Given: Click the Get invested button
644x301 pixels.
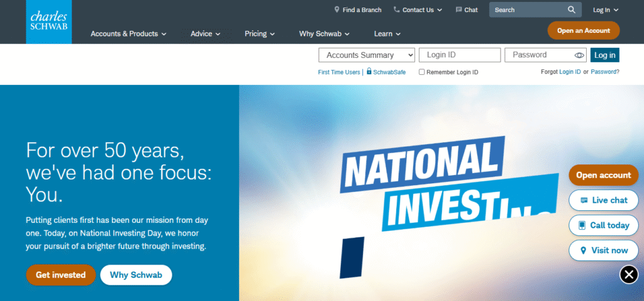Looking at the screenshot, I should pos(61,275).
